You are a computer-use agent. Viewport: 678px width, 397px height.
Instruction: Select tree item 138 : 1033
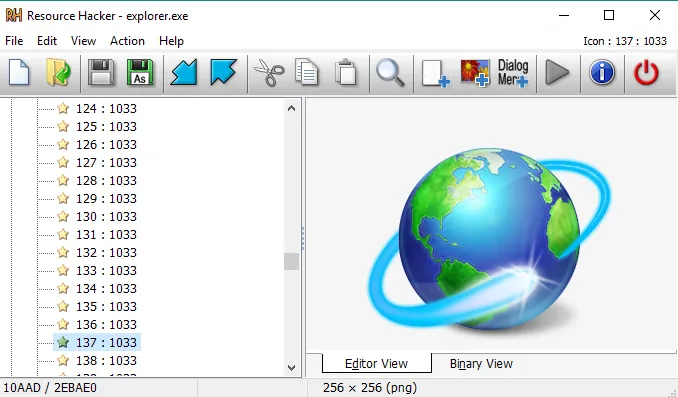point(106,360)
